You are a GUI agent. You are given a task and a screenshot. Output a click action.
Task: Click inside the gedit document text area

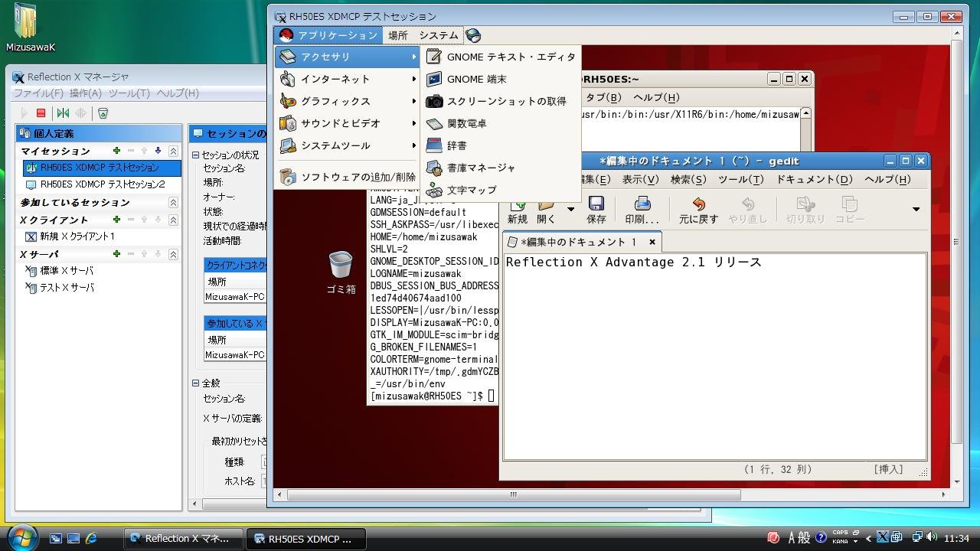pos(714,356)
